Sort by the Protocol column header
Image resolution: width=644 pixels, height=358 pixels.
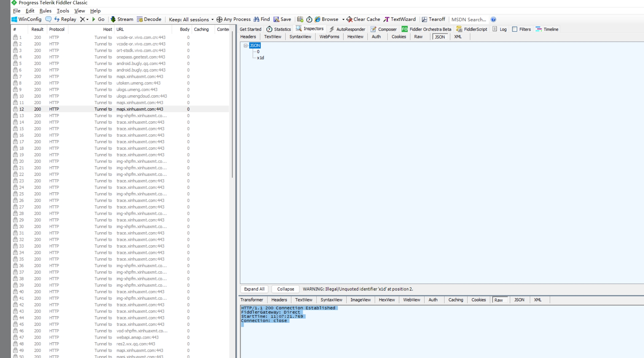coord(57,29)
